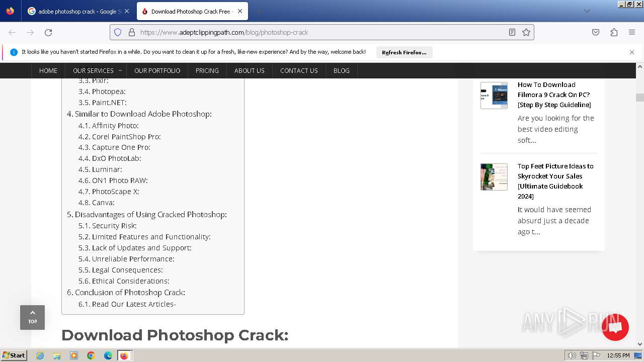
Task: Close the Download Photoshop Crack tab
Action: point(240,11)
